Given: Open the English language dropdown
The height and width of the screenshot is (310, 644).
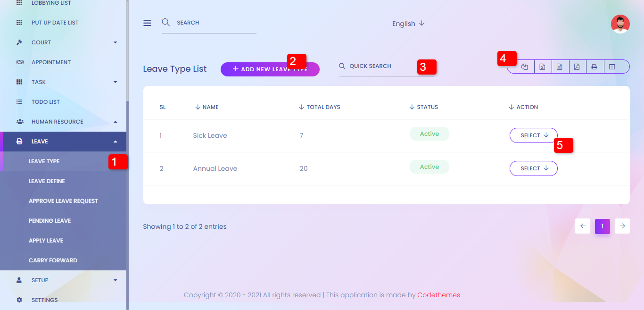Looking at the screenshot, I should [x=408, y=24].
